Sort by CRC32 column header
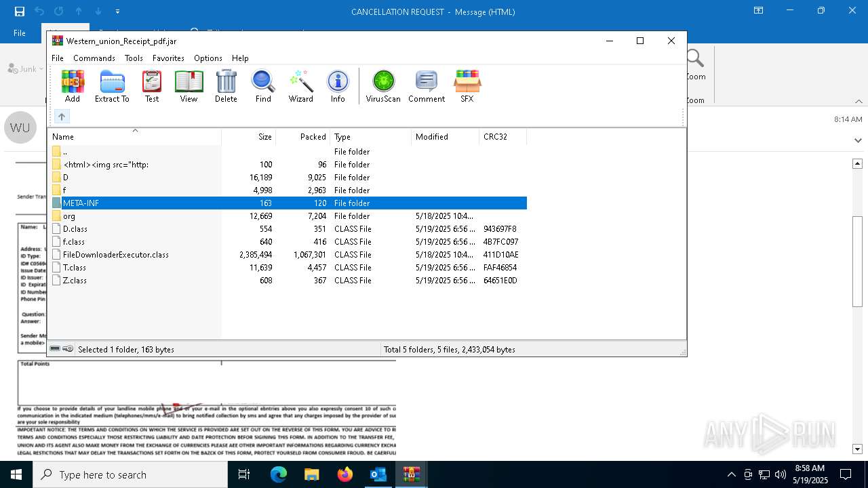Viewport: 868px width, 488px height. tap(503, 136)
